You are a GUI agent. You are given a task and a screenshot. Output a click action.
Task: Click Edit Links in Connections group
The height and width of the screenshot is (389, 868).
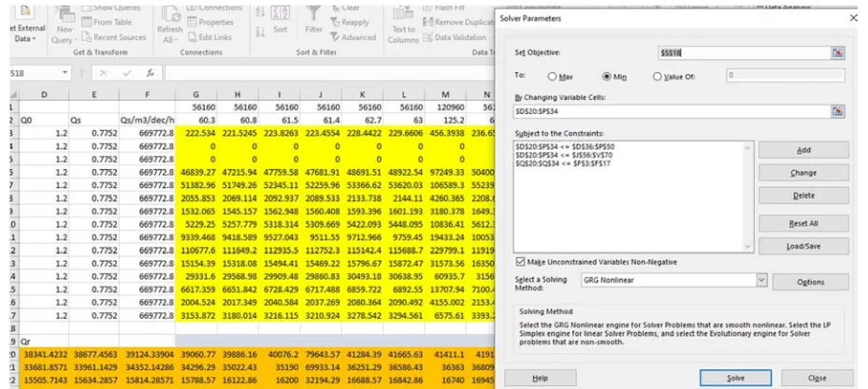(x=210, y=37)
